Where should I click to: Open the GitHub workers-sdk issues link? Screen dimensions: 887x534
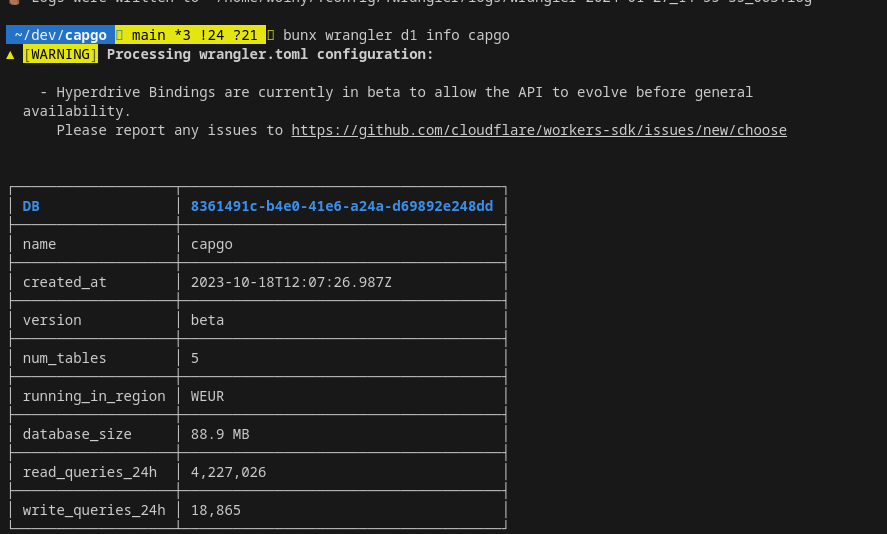538,130
